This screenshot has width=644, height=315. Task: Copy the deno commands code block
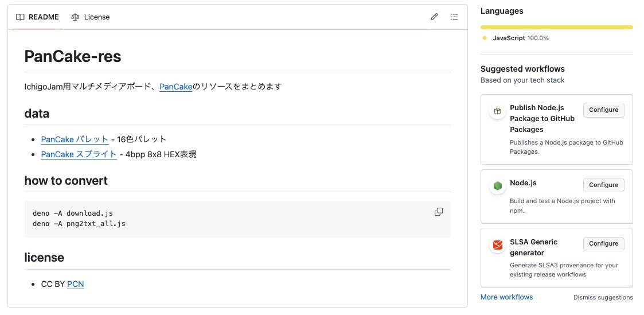coord(439,212)
